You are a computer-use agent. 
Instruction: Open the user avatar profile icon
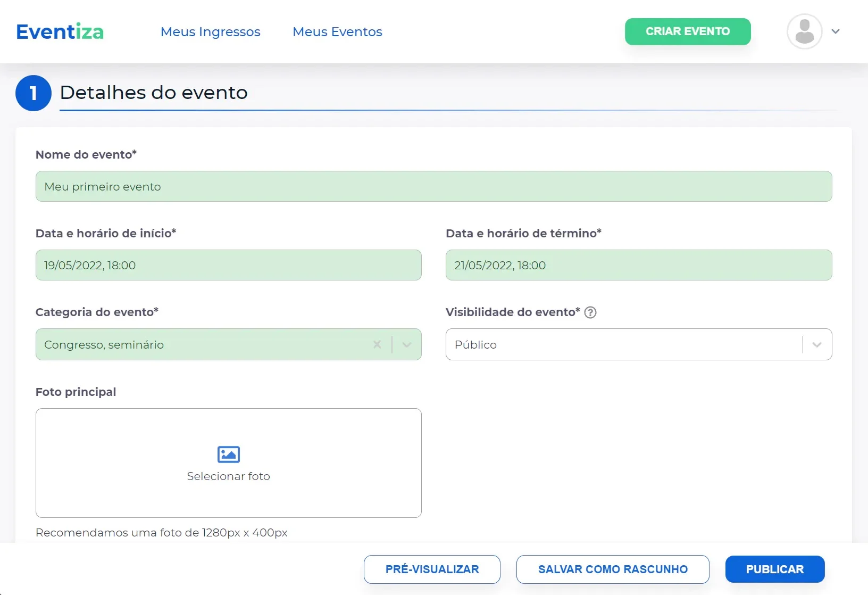[804, 31]
